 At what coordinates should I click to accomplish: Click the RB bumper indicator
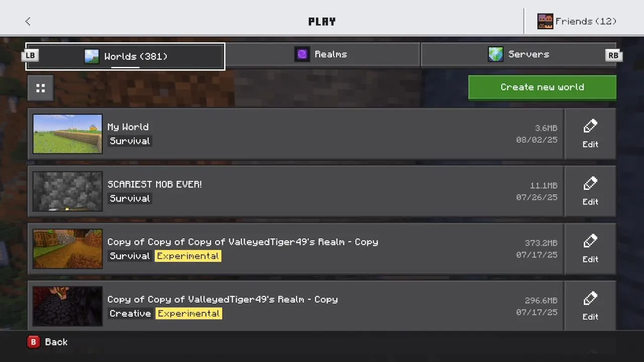click(613, 55)
